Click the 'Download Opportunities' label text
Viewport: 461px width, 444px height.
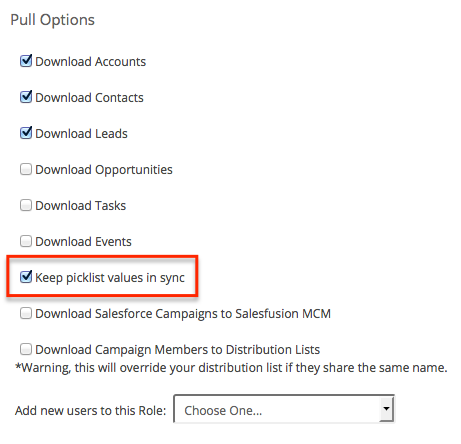point(104,170)
